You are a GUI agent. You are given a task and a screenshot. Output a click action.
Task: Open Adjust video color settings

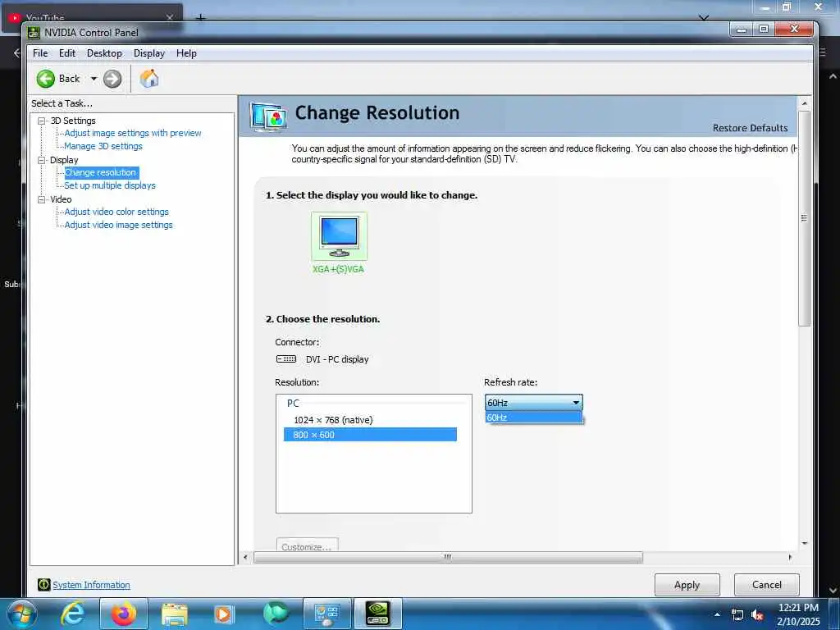pos(116,212)
